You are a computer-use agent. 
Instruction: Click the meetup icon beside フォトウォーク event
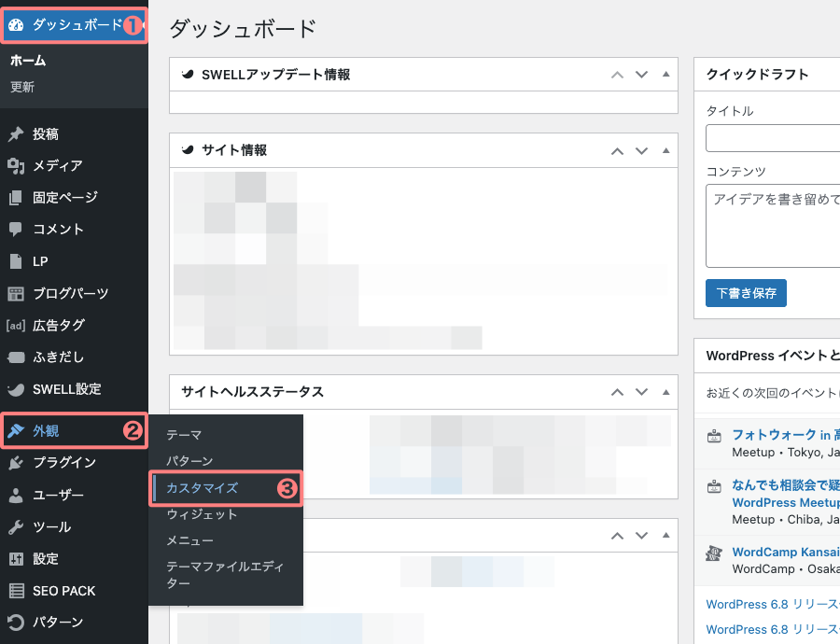(x=714, y=436)
